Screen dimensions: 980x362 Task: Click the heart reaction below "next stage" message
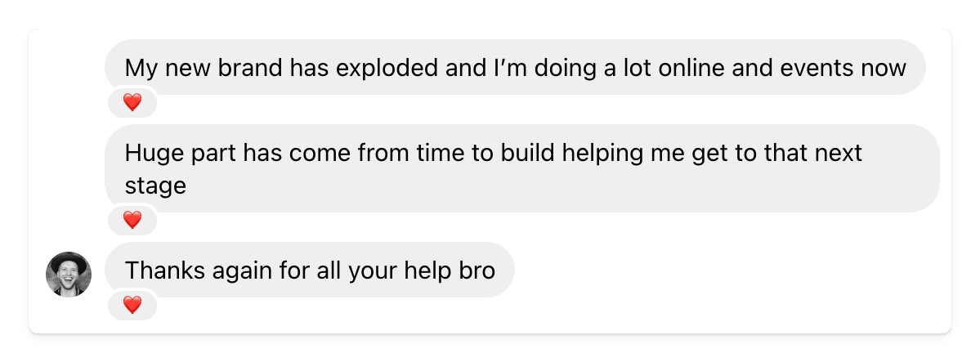tap(132, 220)
